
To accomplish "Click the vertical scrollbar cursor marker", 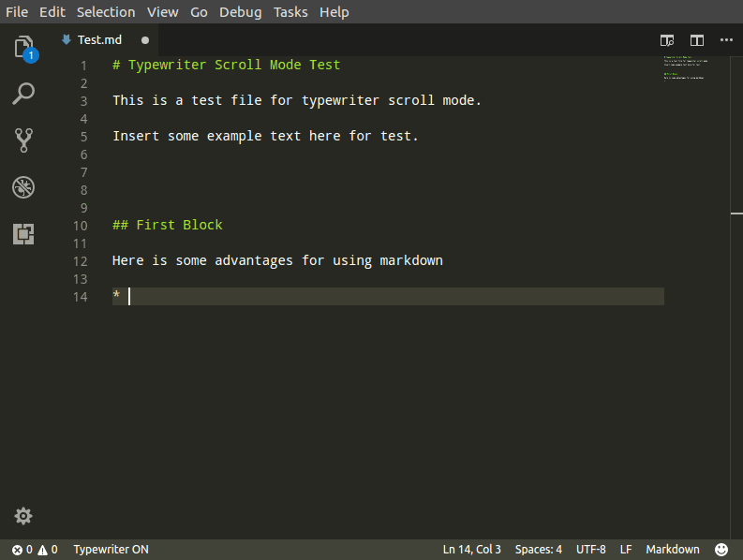I will pyautogui.click(x=736, y=214).
